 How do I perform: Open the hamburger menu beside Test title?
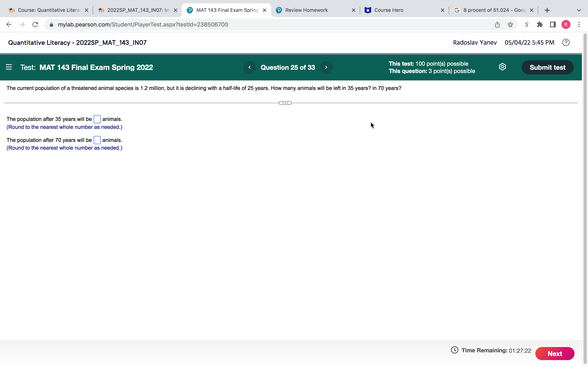[9, 67]
